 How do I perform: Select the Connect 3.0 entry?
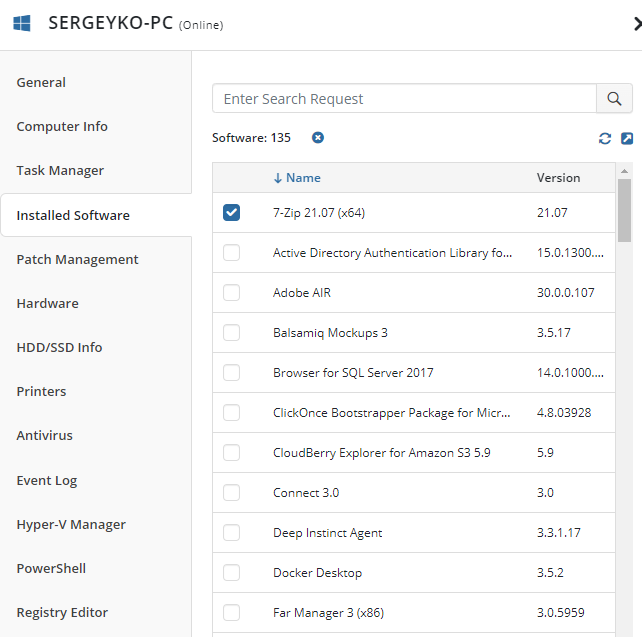pos(306,493)
